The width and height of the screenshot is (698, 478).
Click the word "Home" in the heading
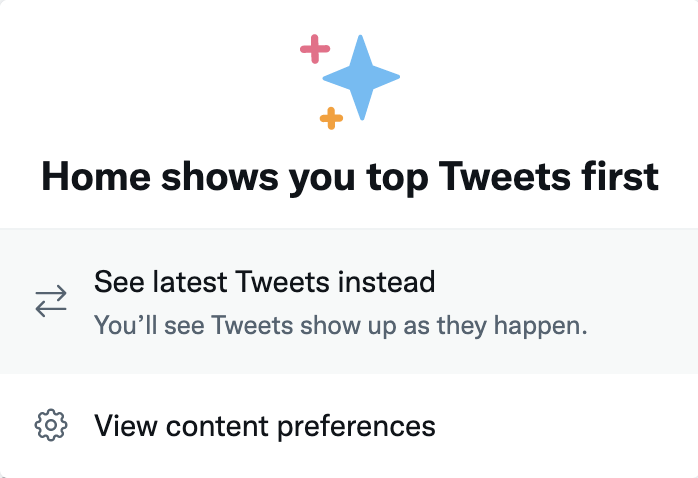pyautogui.click(x=94, y=177)
